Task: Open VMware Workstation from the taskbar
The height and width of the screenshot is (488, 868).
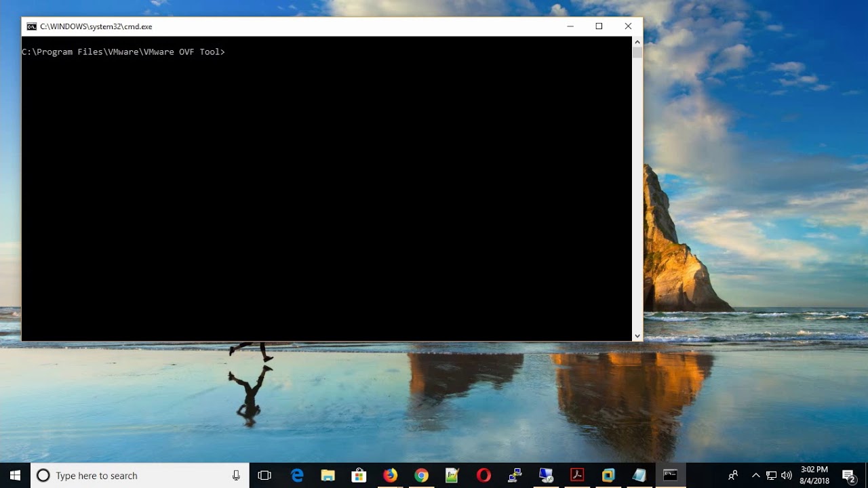Action: click(608, 475)
